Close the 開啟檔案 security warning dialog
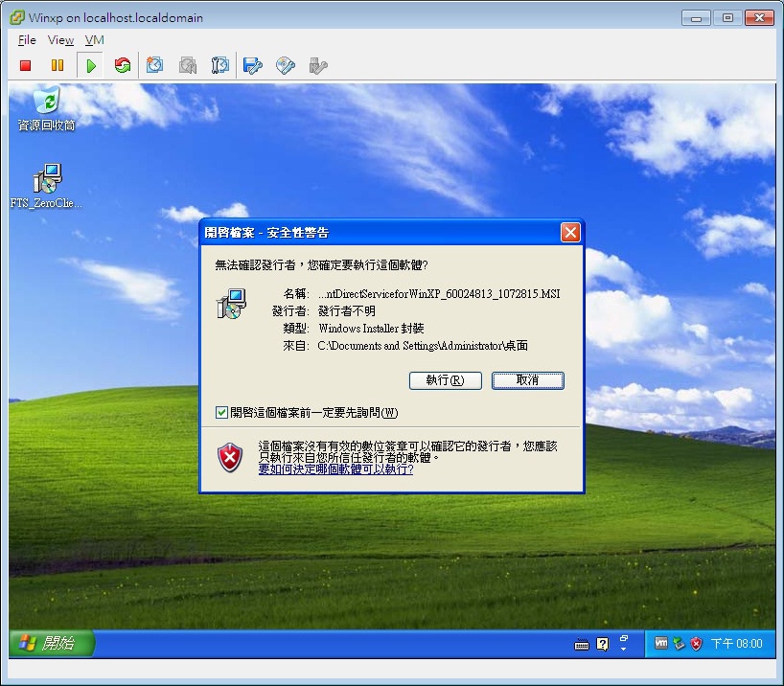This screenshot has height=686, width=784. [x=570, y=233]
